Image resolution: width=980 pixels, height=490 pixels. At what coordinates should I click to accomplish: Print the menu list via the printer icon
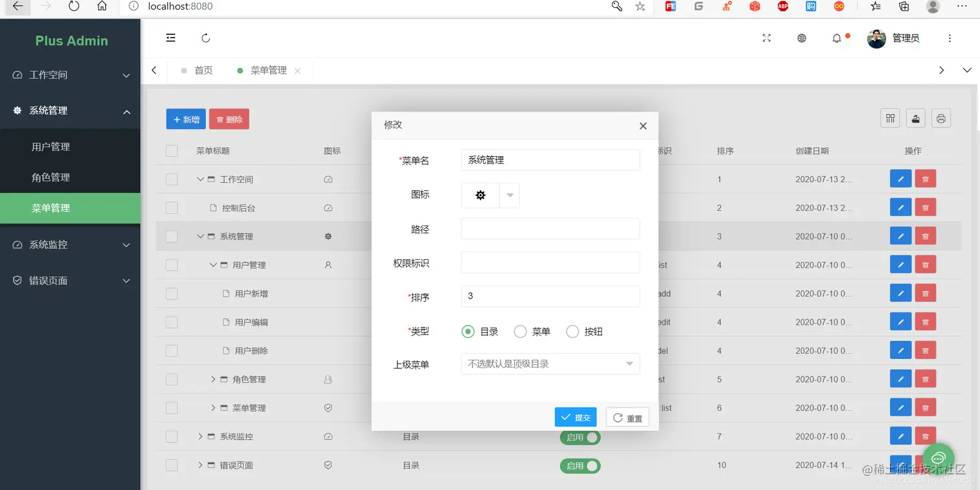[x=941, y=118]
